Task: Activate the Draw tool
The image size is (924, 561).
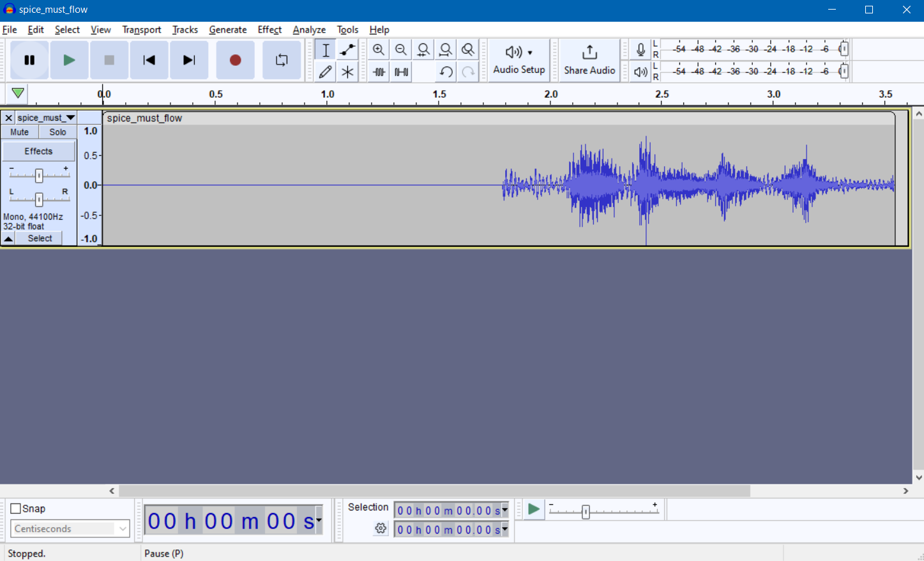Action: pyautogui.click(x=325, y=72)
